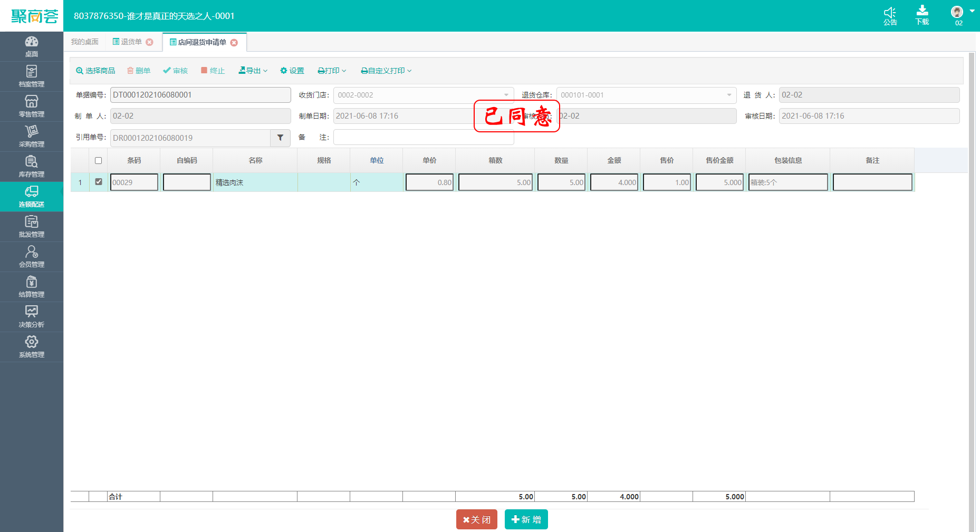Open the 收货门店 combo box
Viewport: 980px width, 532px height.
coord(424,95)
